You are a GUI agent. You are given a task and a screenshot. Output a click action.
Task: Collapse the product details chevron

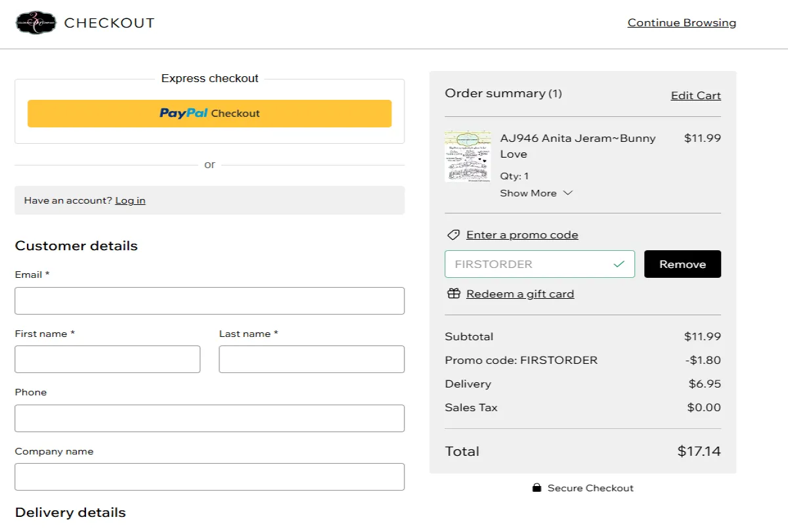(x=567, y=193)
